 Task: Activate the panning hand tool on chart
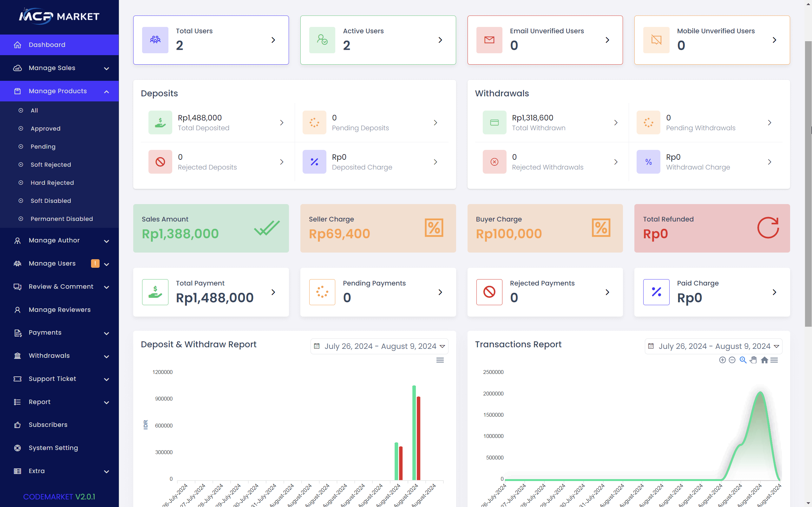tap(753, 360)
